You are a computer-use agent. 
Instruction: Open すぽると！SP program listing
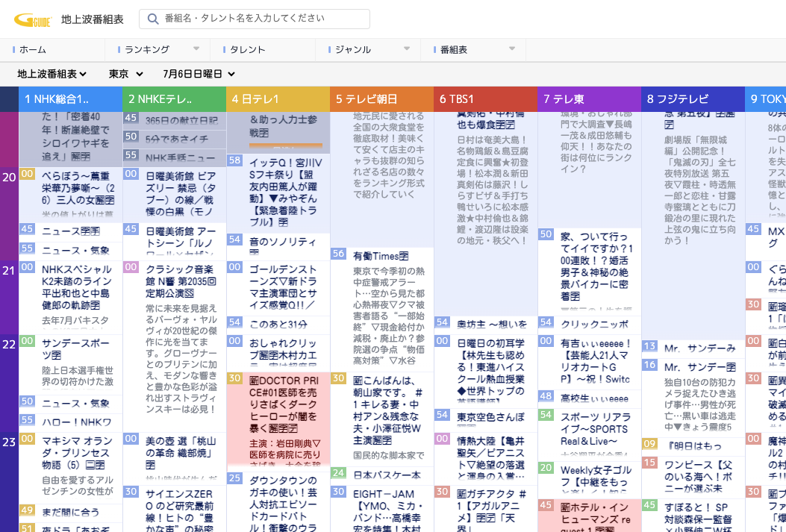coord(693,515)
